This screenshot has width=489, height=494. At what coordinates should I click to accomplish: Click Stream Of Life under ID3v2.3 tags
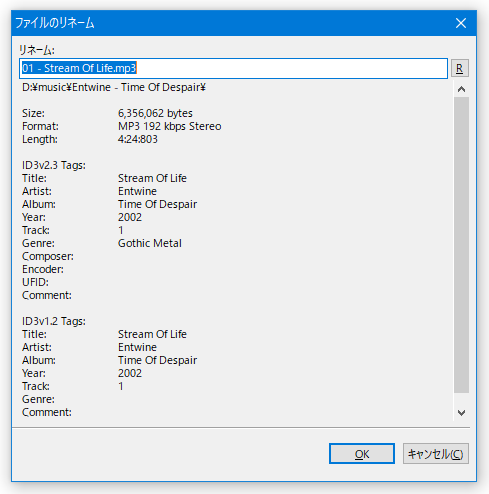[x=152, y=178]
